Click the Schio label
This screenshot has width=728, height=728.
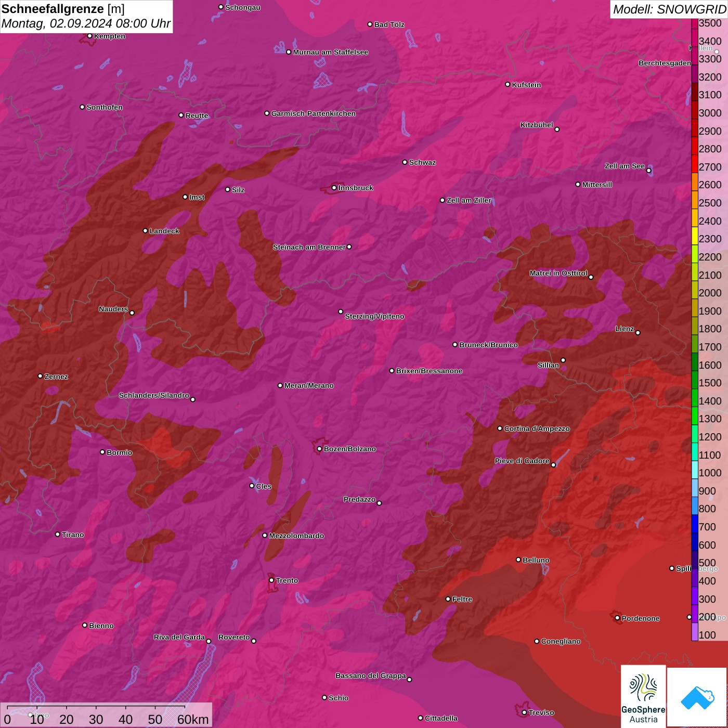(x=339, y=698)
